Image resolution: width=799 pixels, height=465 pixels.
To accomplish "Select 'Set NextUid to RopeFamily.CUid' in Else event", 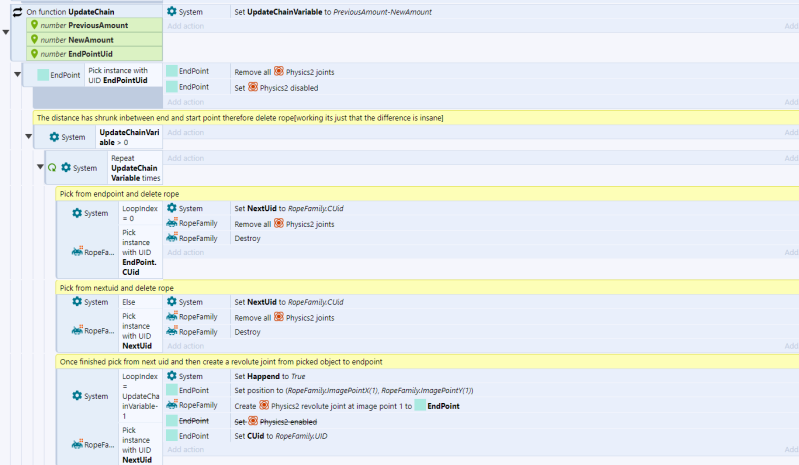I will 289,302.
